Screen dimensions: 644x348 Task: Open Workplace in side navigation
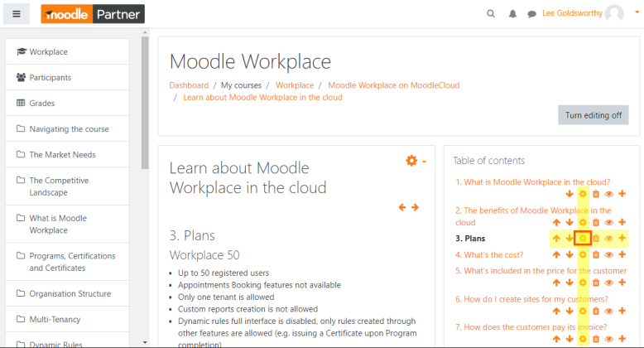(x=67, y=52)
